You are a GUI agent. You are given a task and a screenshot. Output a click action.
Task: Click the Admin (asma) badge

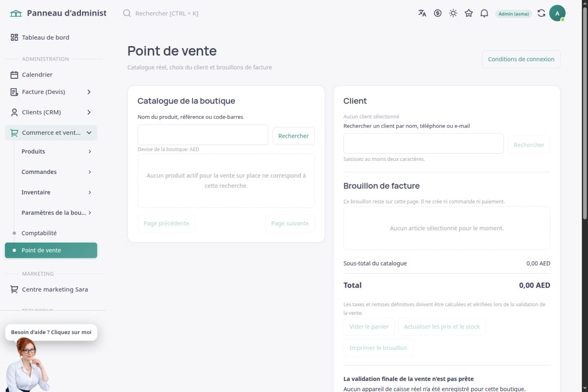pyautogui.click(x=514, y=14)
